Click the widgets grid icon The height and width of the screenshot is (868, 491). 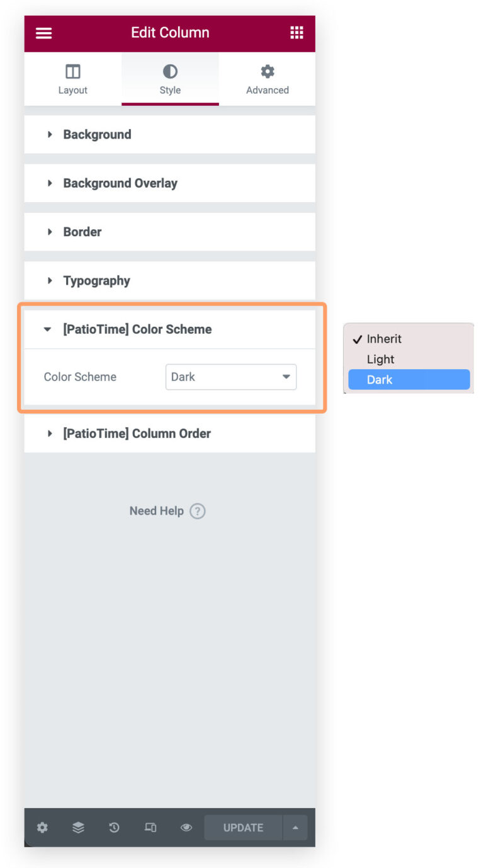pos(296,33)
